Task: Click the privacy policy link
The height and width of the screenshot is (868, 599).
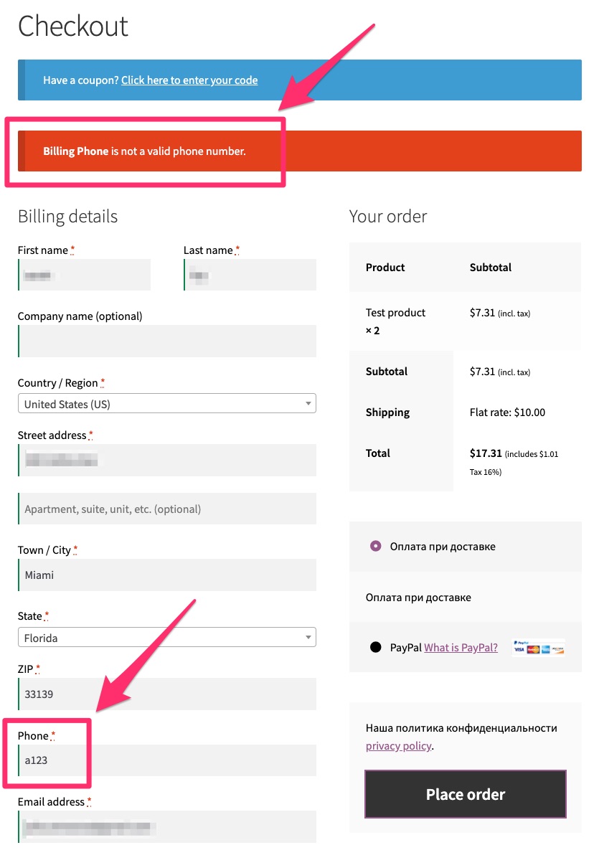Action: point(398,745)
